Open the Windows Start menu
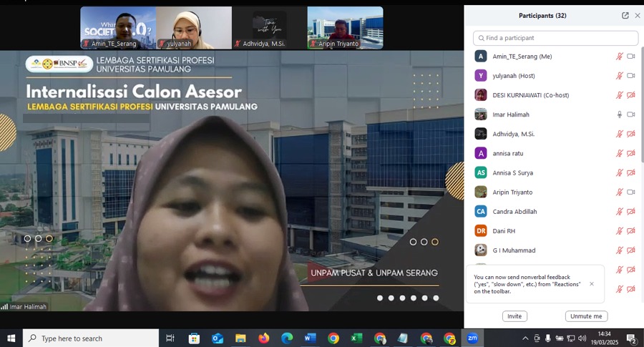 click(x=11, y=338)
